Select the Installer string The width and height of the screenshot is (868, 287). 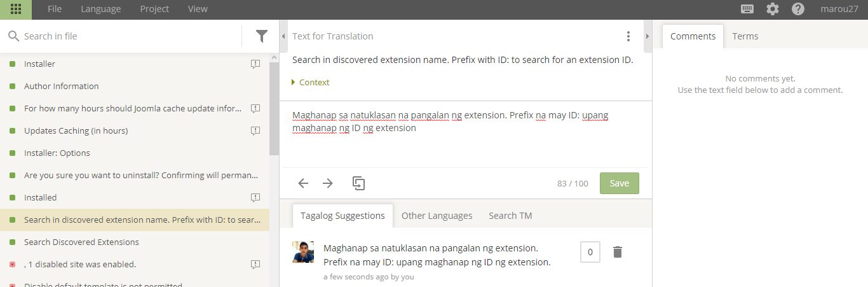point(135,64)
